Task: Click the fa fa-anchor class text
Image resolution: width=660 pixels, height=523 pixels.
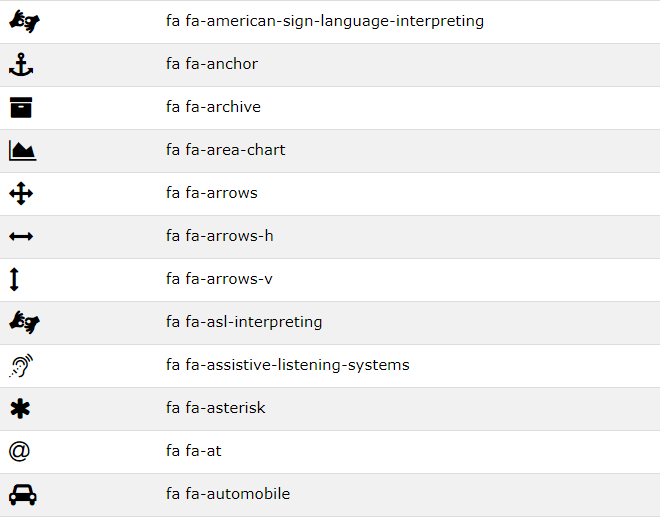Action: 212,64
